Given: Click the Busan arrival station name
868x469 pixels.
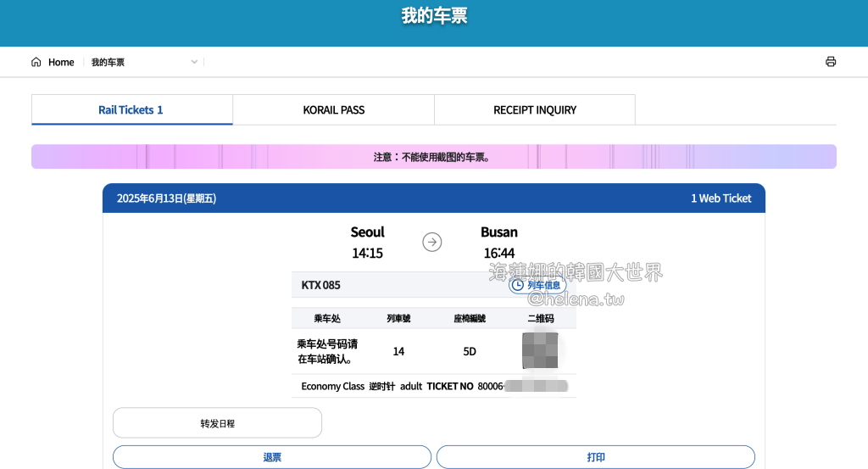Looking at the screenshot, I should pyautogui.click(x=498, y=232).
